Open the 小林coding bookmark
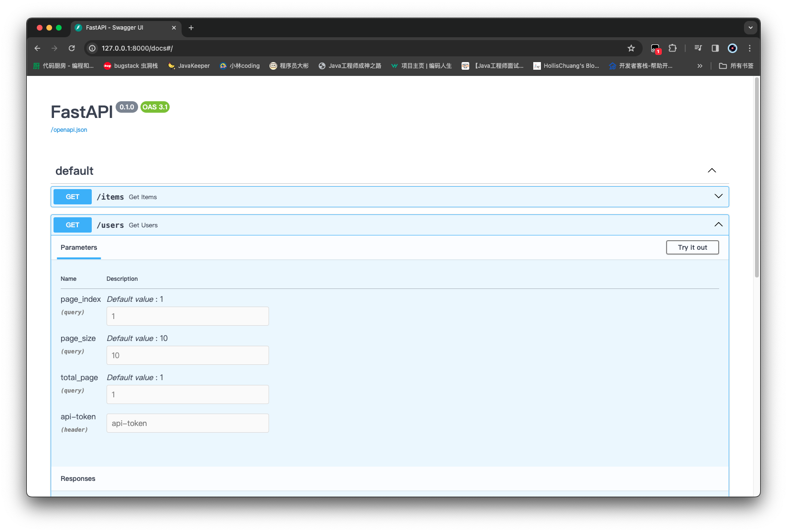The image size is (787, 532). [x=240, y=66]
